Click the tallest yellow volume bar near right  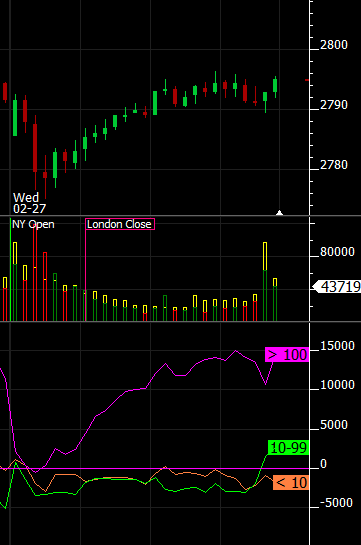click(265, 256)
